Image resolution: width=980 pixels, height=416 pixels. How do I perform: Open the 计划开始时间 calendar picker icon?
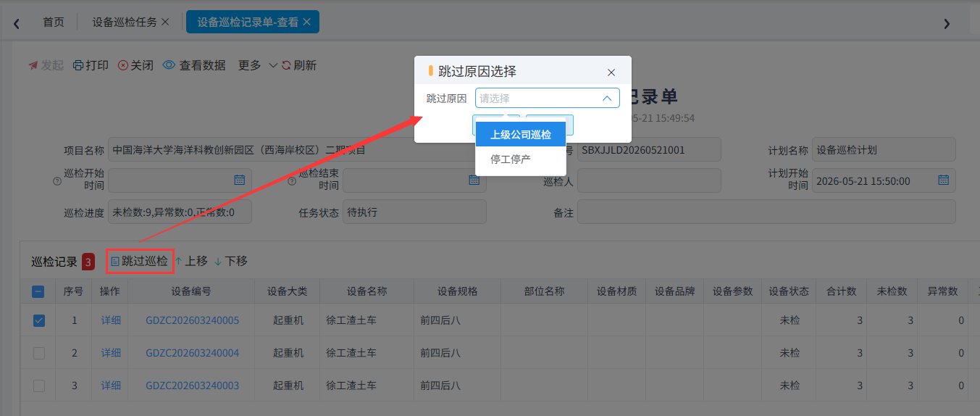click(944, 180)
